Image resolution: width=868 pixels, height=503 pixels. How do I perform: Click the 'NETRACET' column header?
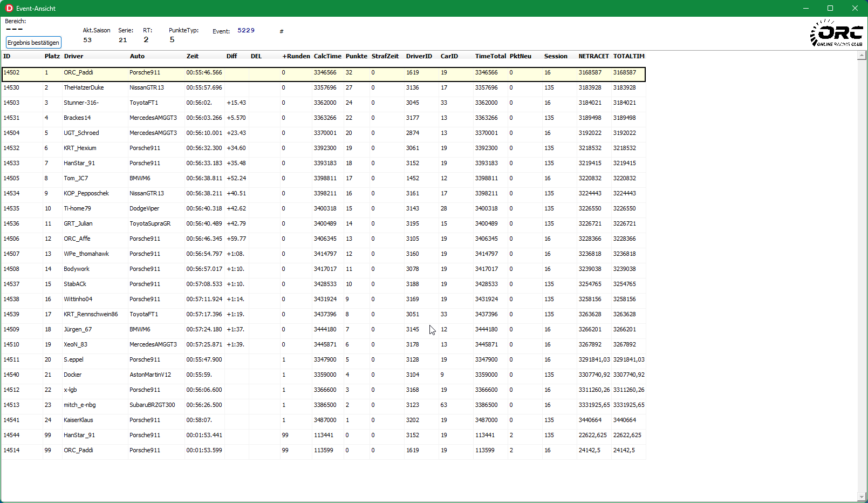pos(593,56)
